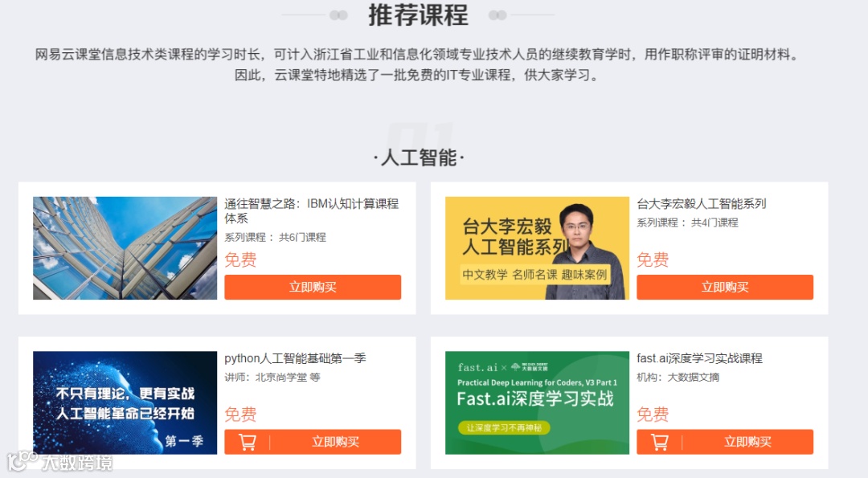Open the green Fast.ai course thumbnail

click(538, 402)
